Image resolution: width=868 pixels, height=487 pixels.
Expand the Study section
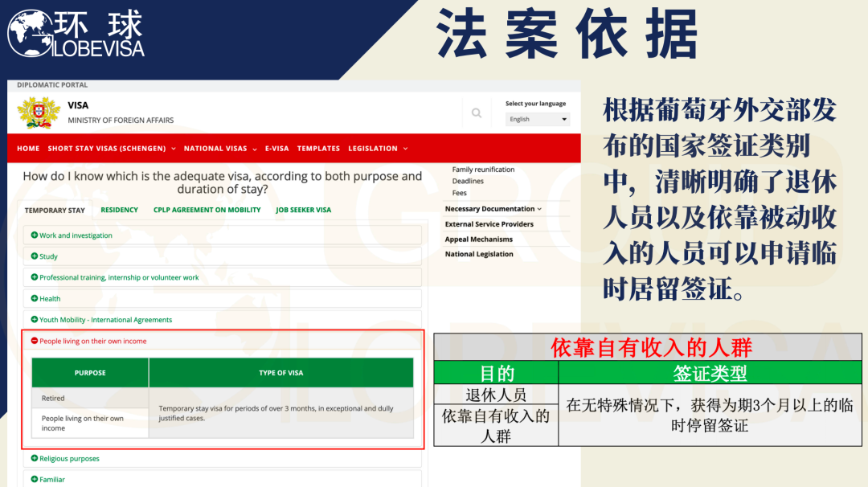(x=222, y=256)
